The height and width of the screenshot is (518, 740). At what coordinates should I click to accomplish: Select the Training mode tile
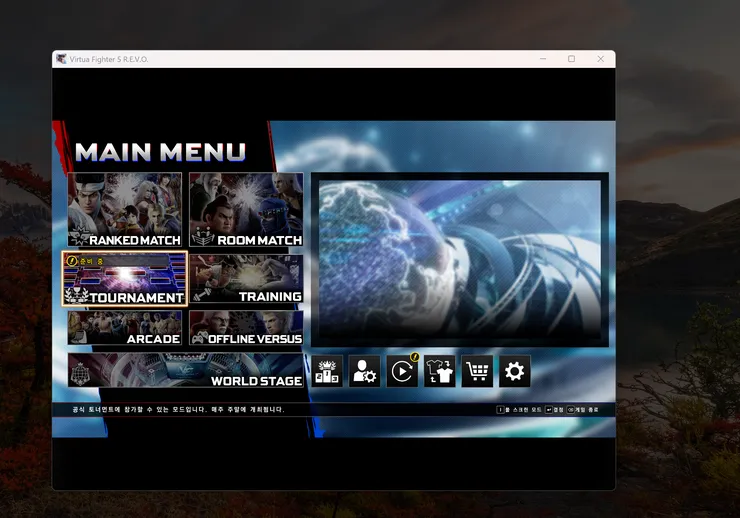[246, 278]
